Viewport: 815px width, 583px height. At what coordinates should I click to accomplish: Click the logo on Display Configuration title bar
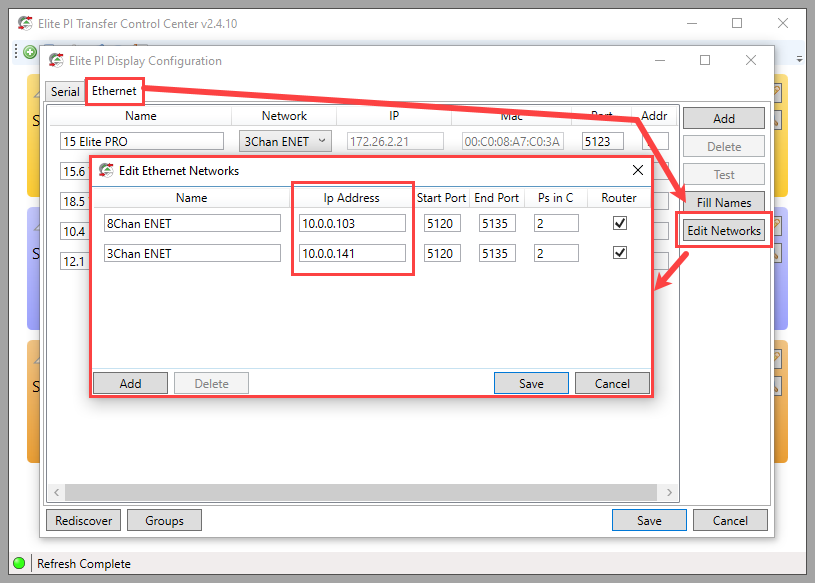tap(57, 60)
